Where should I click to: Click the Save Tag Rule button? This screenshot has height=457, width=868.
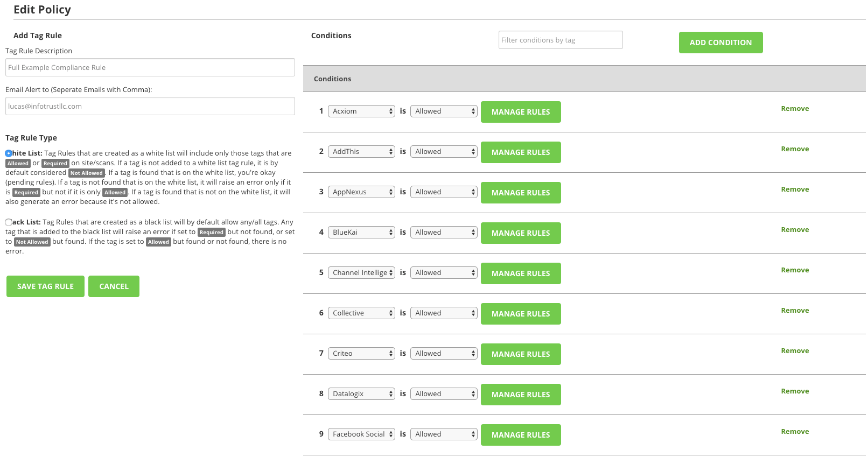(x=45, y=286)
